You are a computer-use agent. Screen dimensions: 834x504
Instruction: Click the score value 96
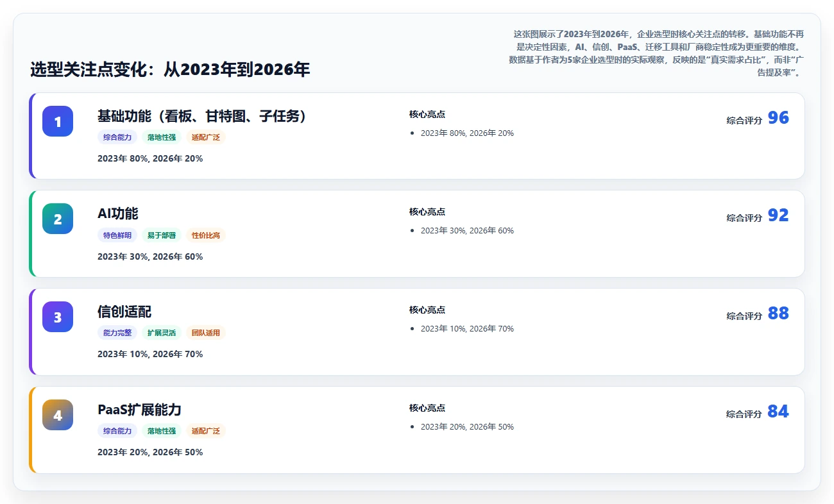pyautogui.click(x=778, y=118)
